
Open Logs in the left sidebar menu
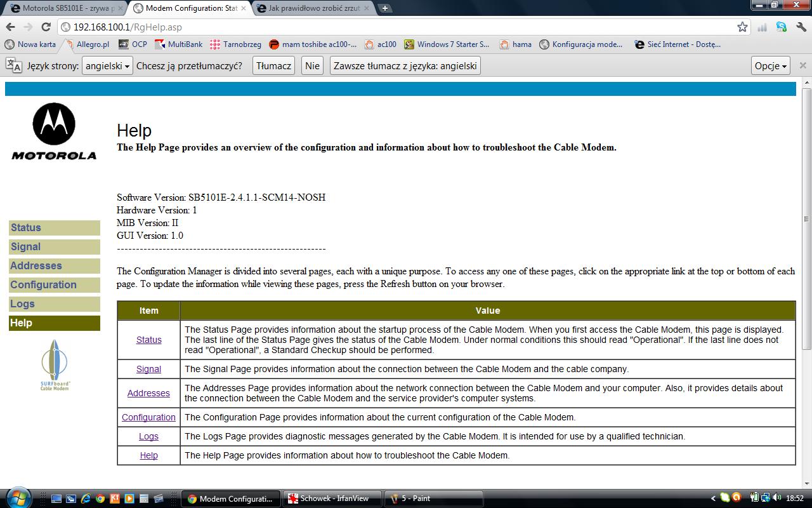coord(55,304)
